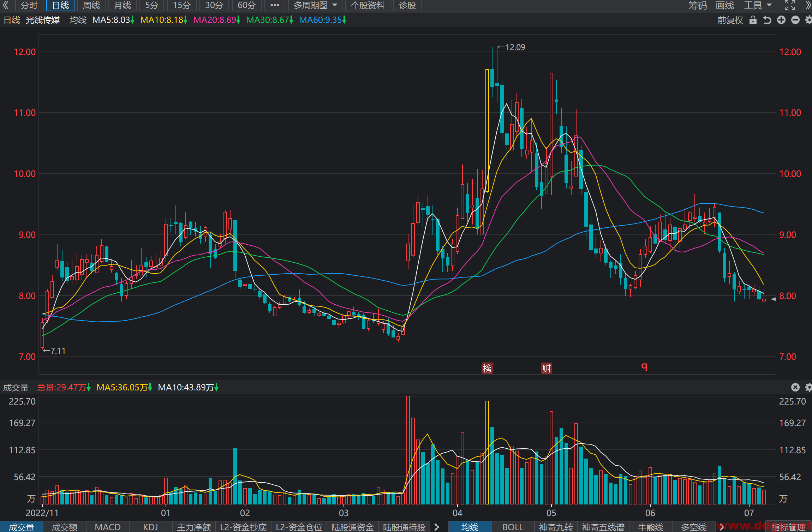This screenshot has width=812, height=532.
Task: Open main chart settings gear
Action: pyautogui.click(x=808, y=20)
